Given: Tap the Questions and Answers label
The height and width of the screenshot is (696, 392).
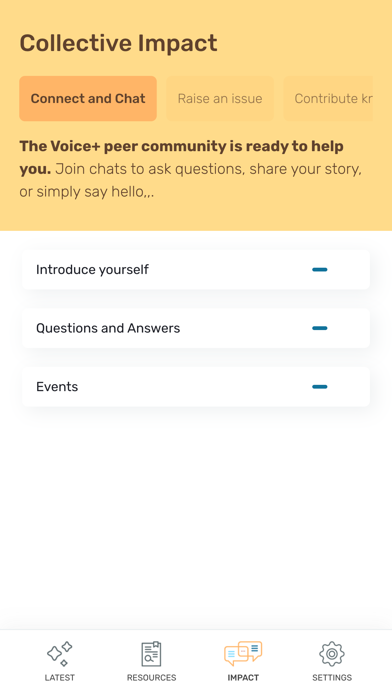Looking at the screenshot, I should pyautogui.click(x=108, y=328).
